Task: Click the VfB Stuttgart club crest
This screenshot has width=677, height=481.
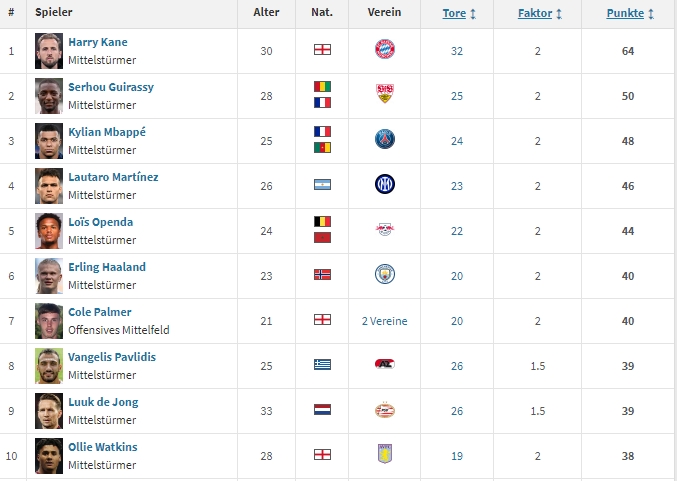Action: [x=385, y=95]
